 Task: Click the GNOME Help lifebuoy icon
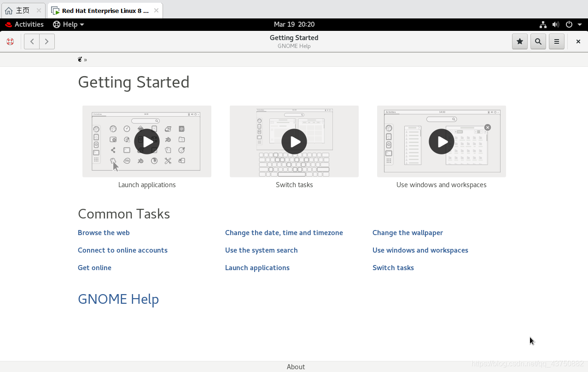[10, 41]
